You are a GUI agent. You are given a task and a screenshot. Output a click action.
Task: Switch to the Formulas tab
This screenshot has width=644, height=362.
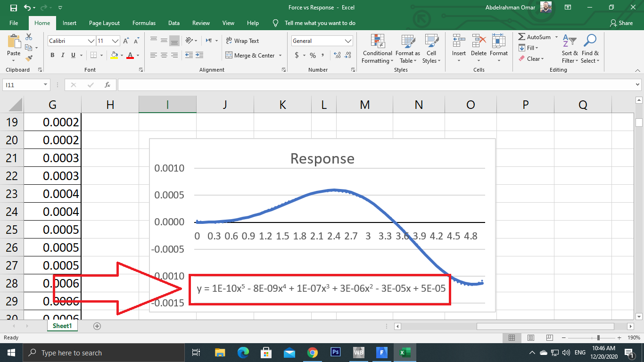144,23
